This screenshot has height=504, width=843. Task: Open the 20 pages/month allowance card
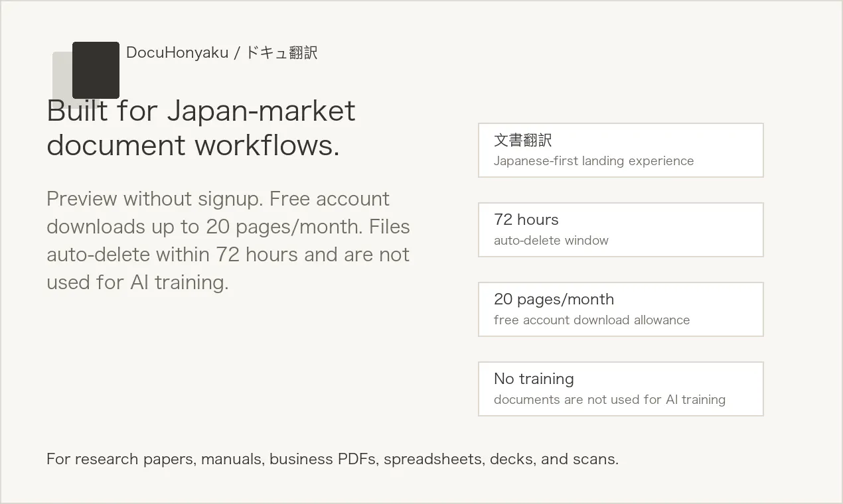click(621, 309)
